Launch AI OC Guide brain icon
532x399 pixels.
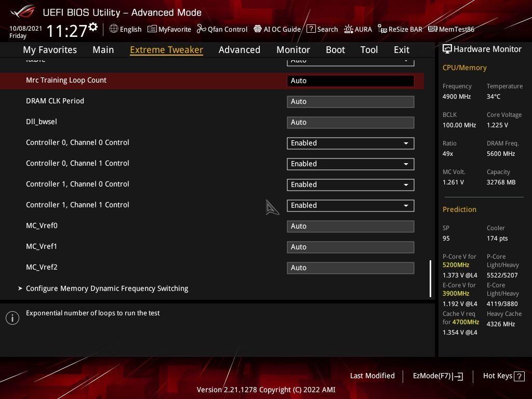coord(258,29)
